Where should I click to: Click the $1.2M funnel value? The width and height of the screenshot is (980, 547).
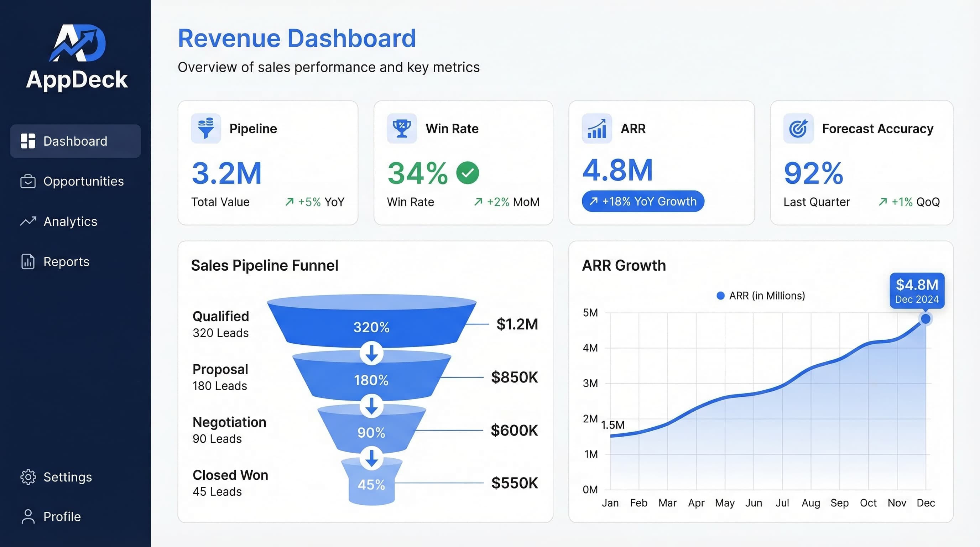click(517, 324)
